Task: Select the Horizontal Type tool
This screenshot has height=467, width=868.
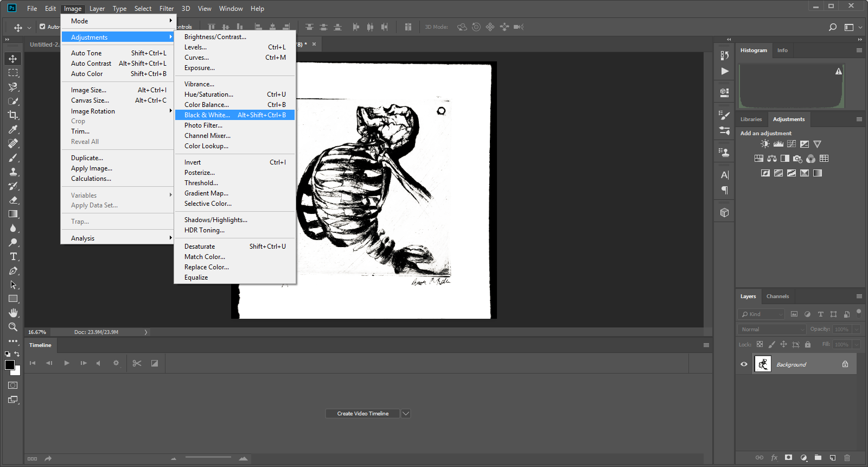Action: 13,256
